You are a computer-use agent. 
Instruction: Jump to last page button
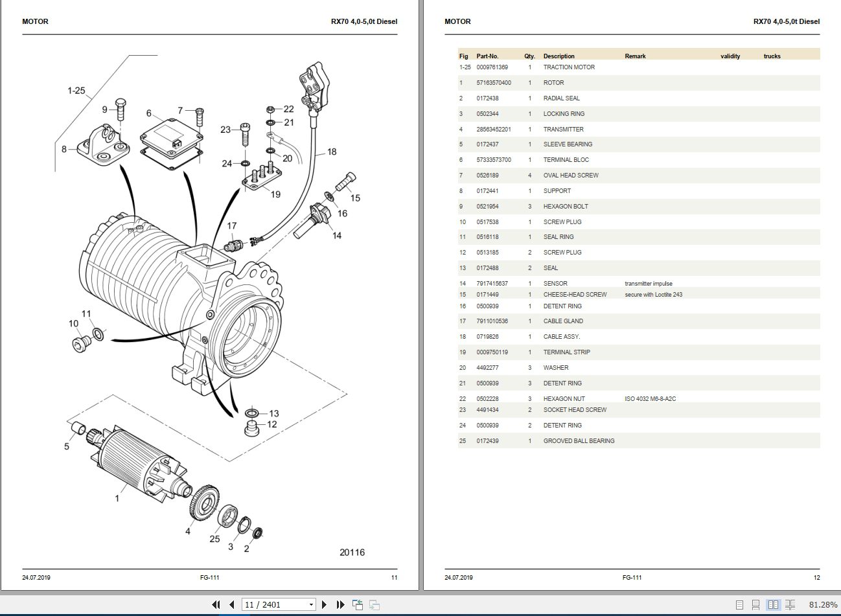[x=341, y=604]
